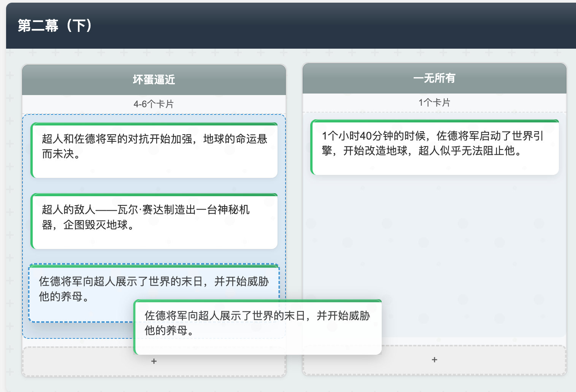The height and width of the screenshot is (392, 576).
Task: Click the add card plus icon under 坏蛋逼近
Action: [x=154, y=360]
